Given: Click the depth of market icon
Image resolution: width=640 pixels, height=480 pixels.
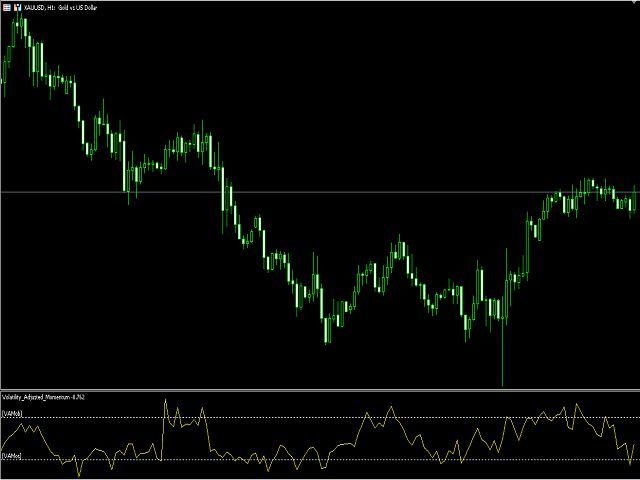Looking at the screenshot, I should 17,6.
